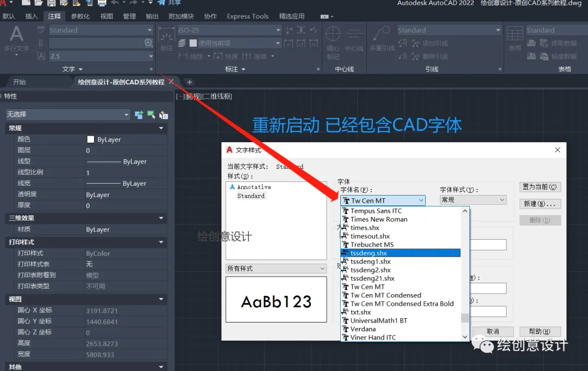Switch to the 视图 ribbon tab

click(x=107, y=16)
